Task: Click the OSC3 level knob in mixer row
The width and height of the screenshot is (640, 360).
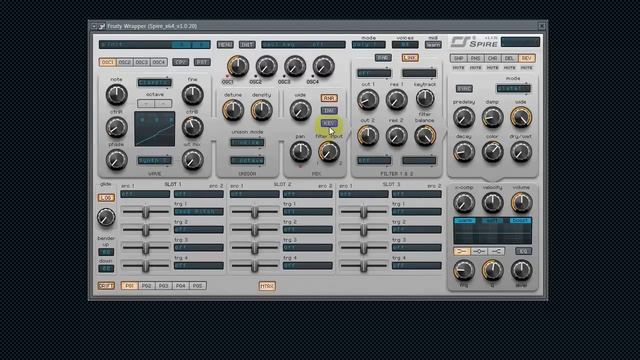Action: 295,66
